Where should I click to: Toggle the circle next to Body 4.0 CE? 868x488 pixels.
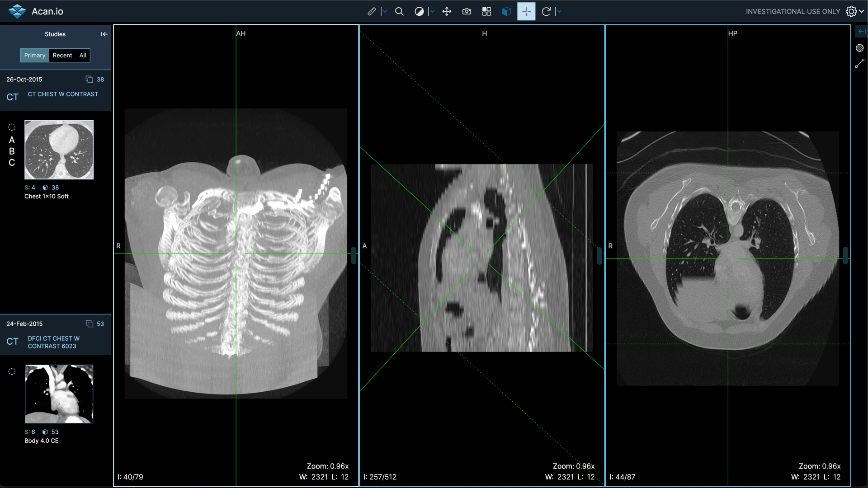pyautogui.click(x=12, y=371)
